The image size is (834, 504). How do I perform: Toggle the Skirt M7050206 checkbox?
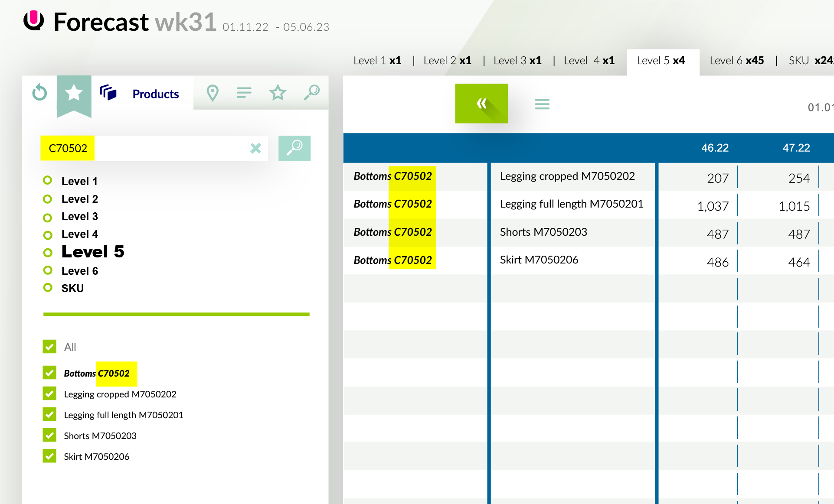point(49,456)
